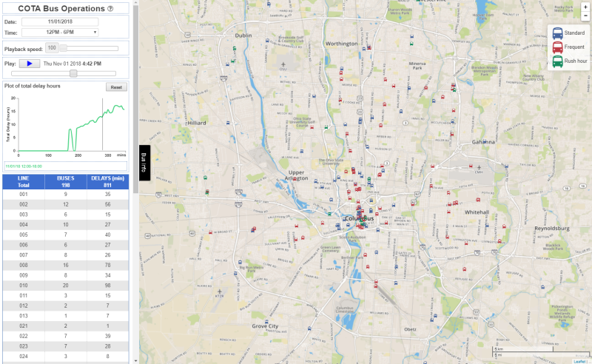Click the Grove City label on map
The height and width of the screenshot is (364, 592).
265,326
